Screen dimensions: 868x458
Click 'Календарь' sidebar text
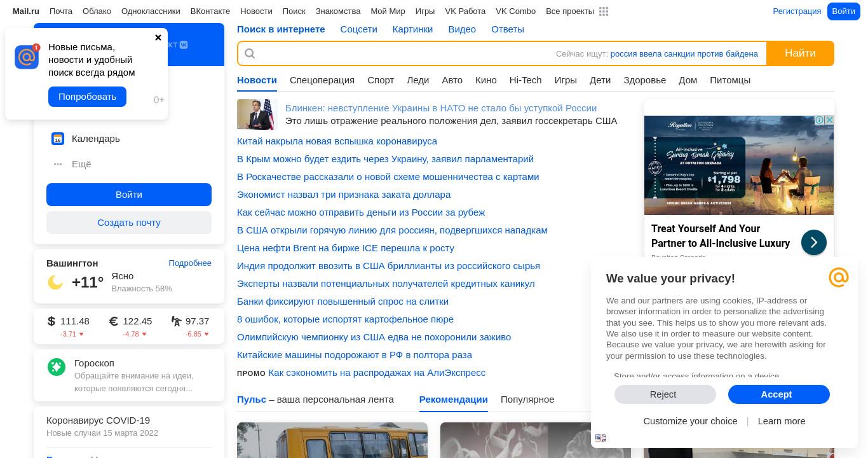96,139
